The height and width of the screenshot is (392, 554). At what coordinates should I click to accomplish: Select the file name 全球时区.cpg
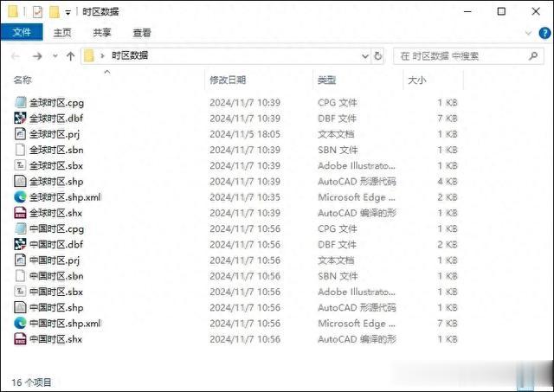pyautogui.click(x=56, y=103)
